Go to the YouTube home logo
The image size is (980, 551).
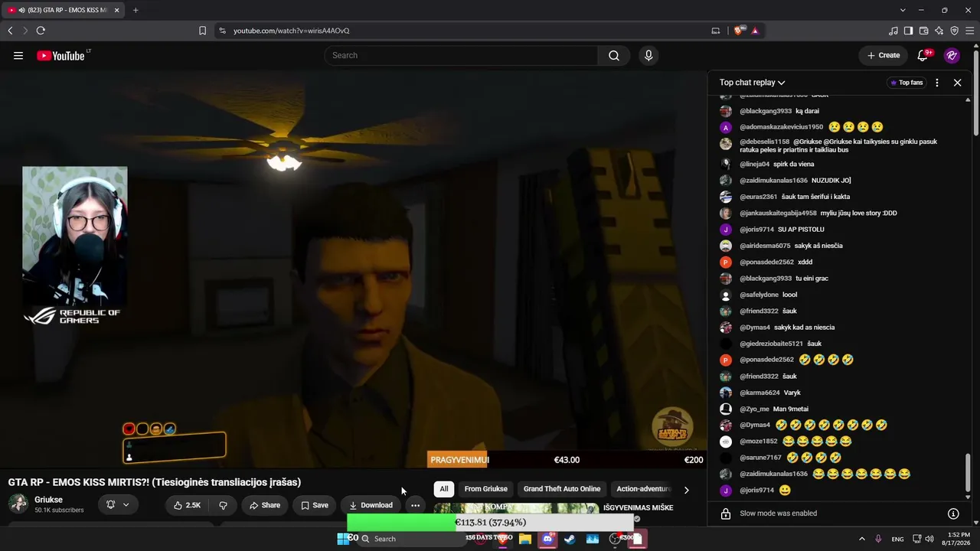point(60,55)
